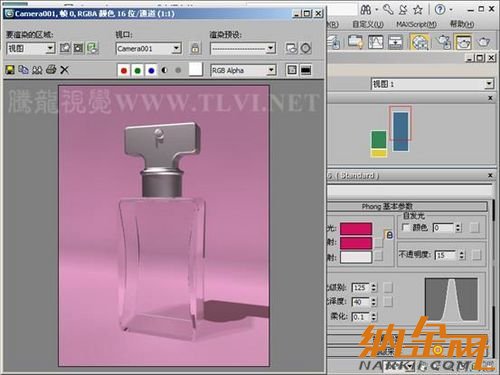Click the diffuse pink color swatch

(356, 243)
